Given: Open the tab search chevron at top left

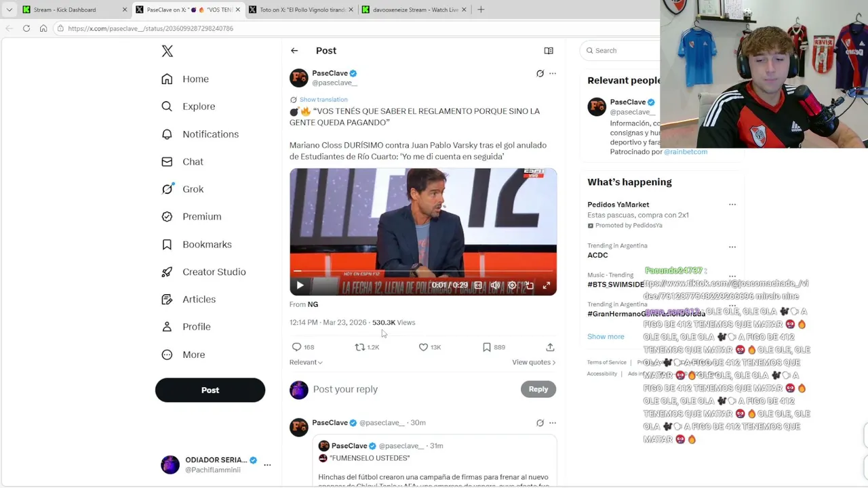Looking at the screenshot, I should [x=9, y=9].
